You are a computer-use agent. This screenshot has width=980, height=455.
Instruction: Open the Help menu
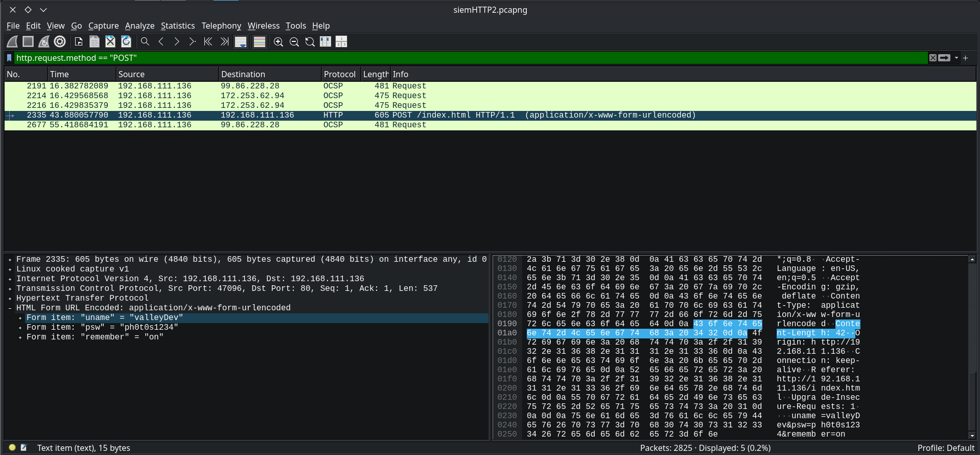321,26
